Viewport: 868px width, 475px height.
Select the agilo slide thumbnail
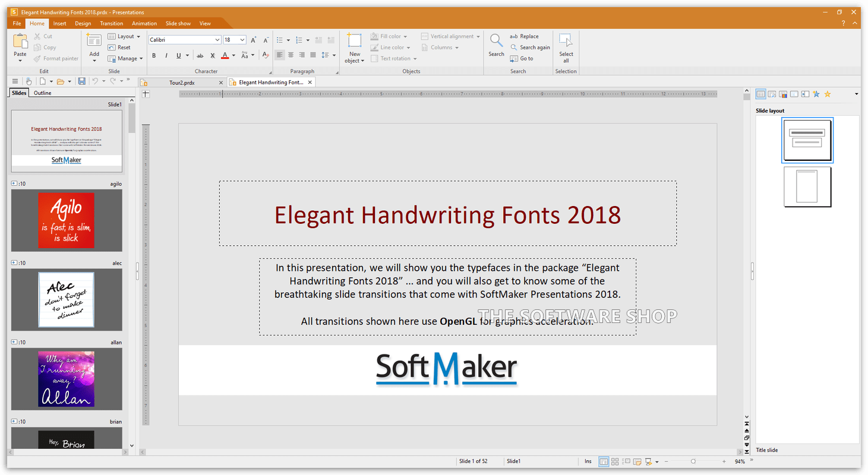[x=67, y=220]
